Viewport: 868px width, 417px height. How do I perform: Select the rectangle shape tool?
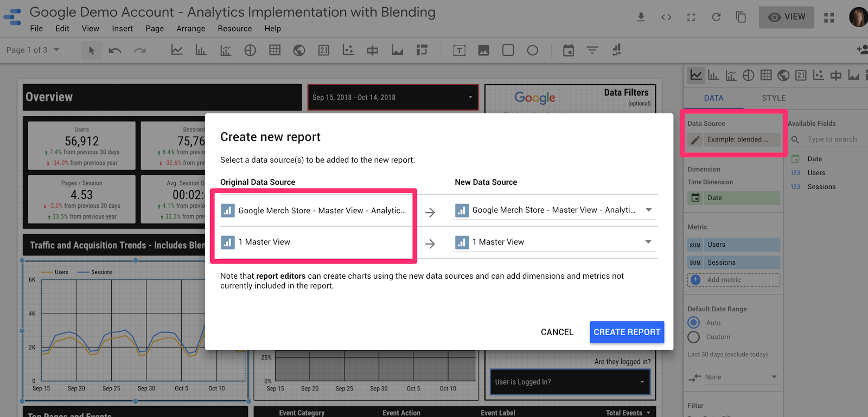[508, 50]
